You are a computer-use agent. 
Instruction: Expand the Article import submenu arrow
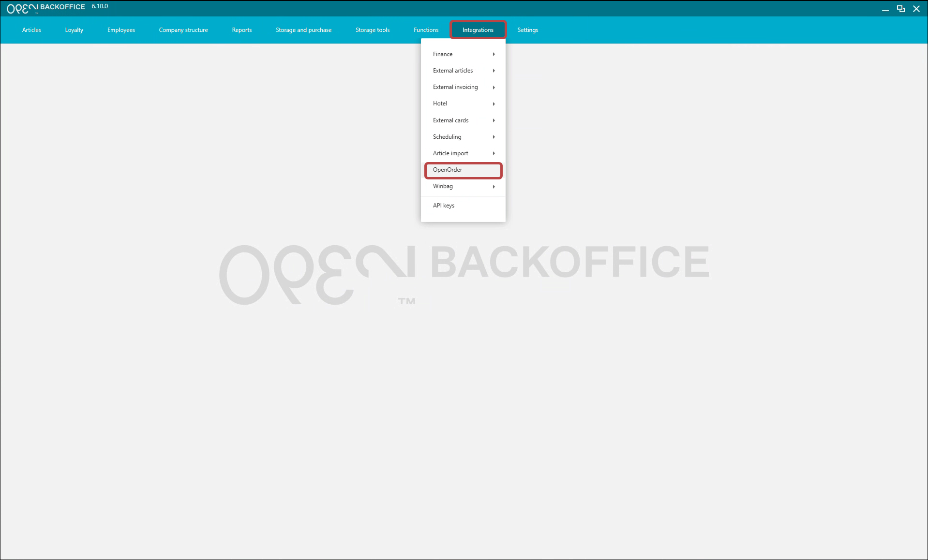pos(494,153)
